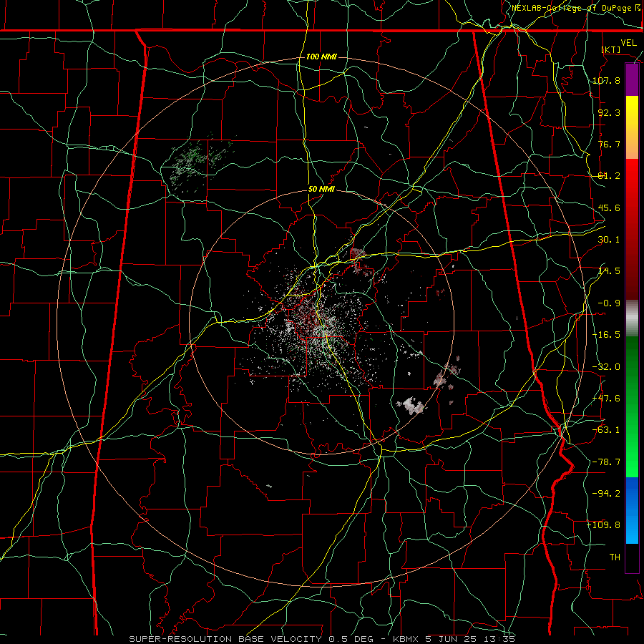Click the 100 NMI range ring label

click(321, 57)
